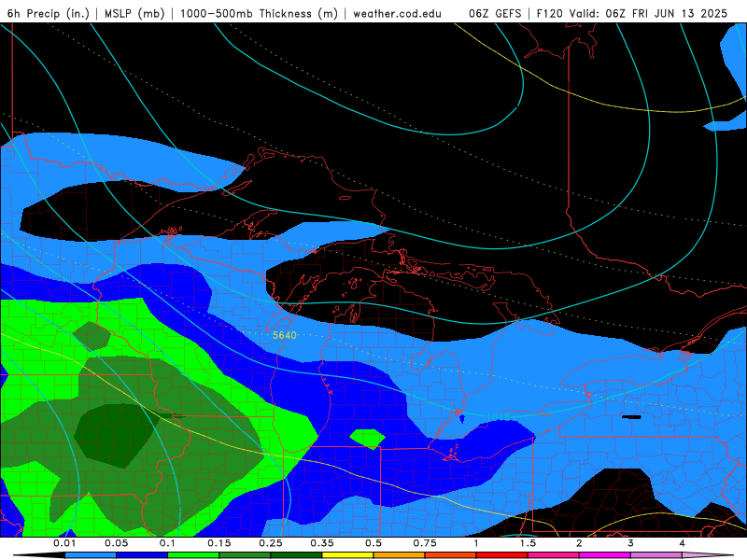This screenshot has width=747, height=560.
Task: Click the '0.25' legend tick label
Action: click(x=270, y=543)
